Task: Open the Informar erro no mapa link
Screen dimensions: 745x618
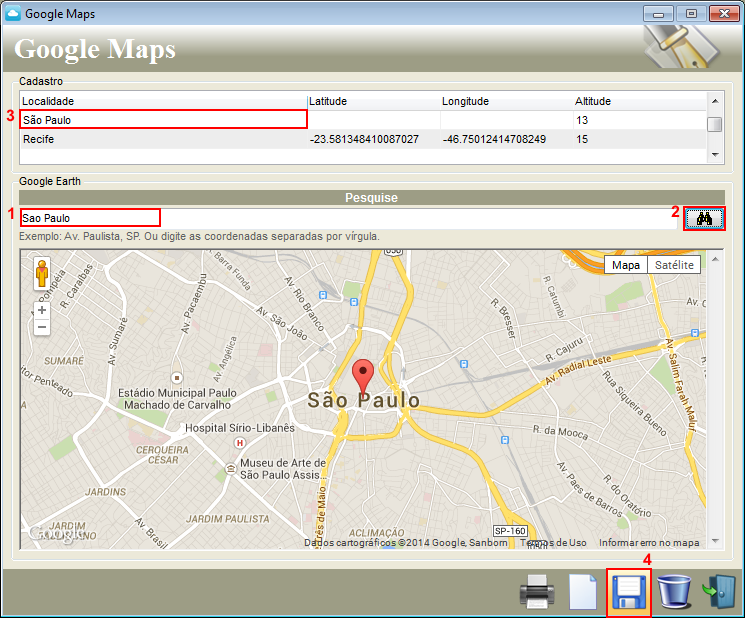Action: (649, 542)
